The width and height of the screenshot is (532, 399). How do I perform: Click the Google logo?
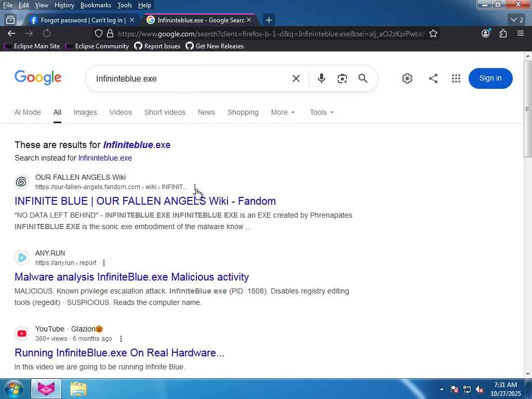tap(38, 78)
